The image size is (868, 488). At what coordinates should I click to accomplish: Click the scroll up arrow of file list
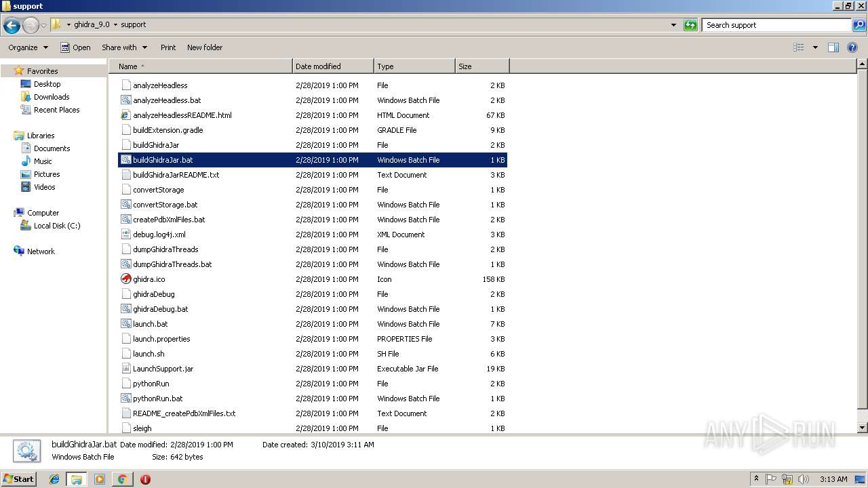tap(862, 64)
